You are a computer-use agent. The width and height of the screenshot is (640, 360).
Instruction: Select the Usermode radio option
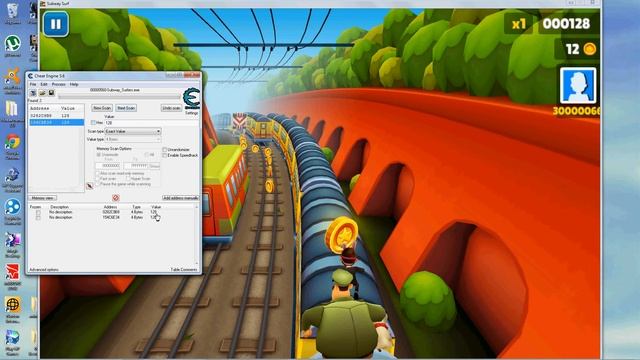(98, 155)
